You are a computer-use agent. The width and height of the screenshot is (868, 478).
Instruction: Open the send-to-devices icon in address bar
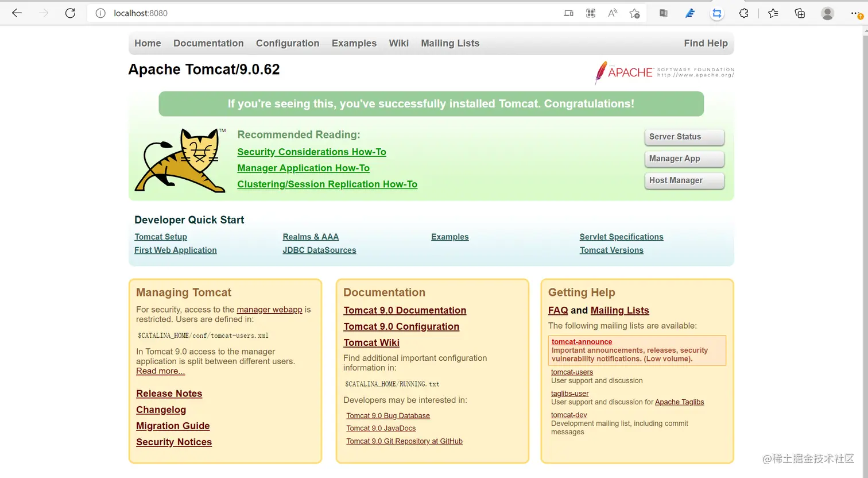(568, 13)
